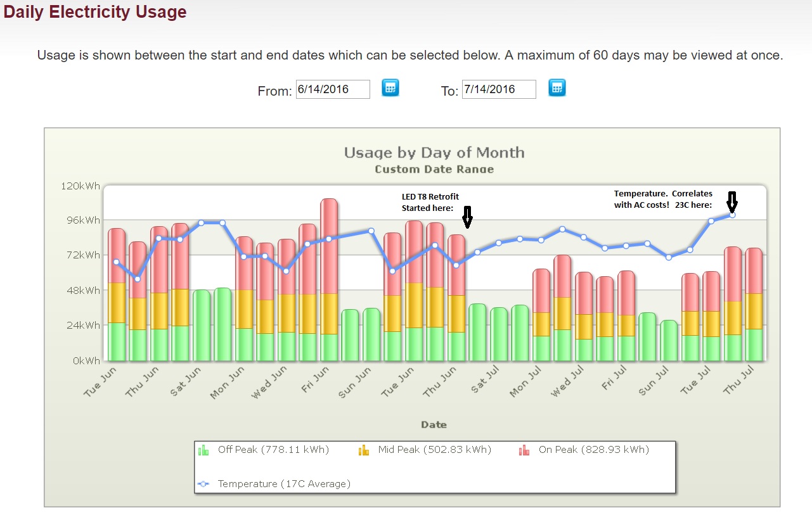Click the 48kWh axis label
The width and height of the screenshot is (812, 515).
(x=83, y=291)
